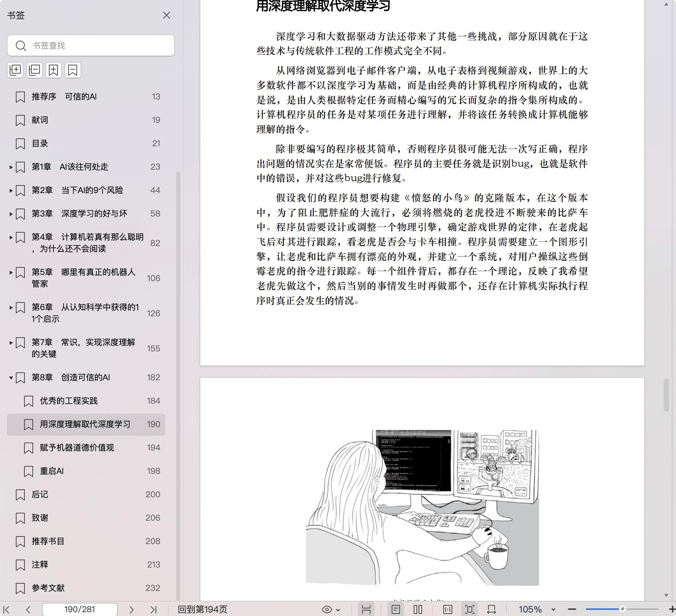676x616 pixels.
Task: Delete bookmark icon
Action: 73,70
